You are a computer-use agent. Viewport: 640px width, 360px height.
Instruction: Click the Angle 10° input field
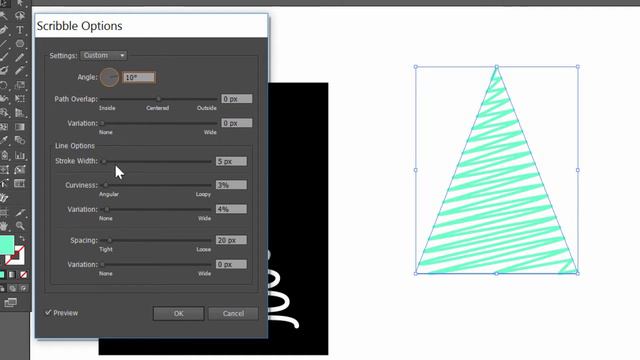point(139,78)
